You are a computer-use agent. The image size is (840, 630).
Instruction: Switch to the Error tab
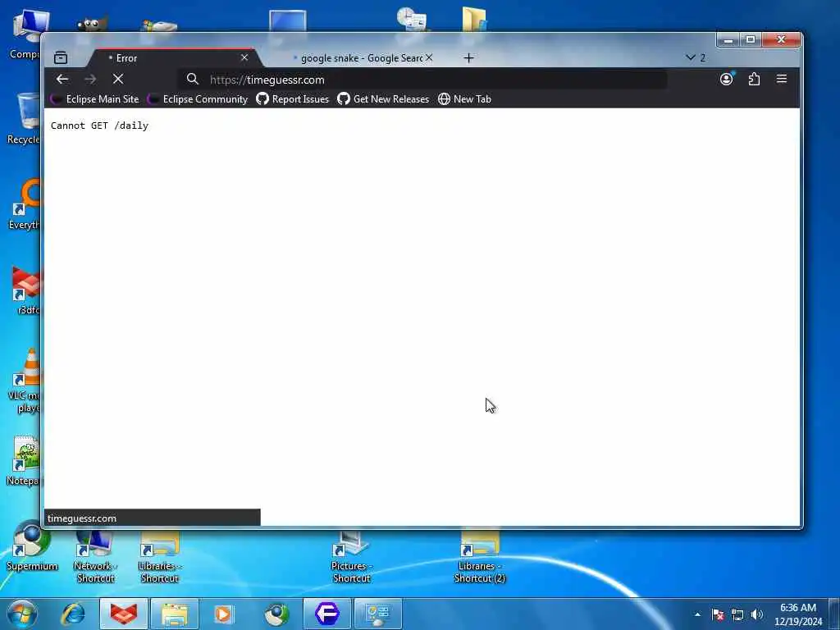point(174,58)
